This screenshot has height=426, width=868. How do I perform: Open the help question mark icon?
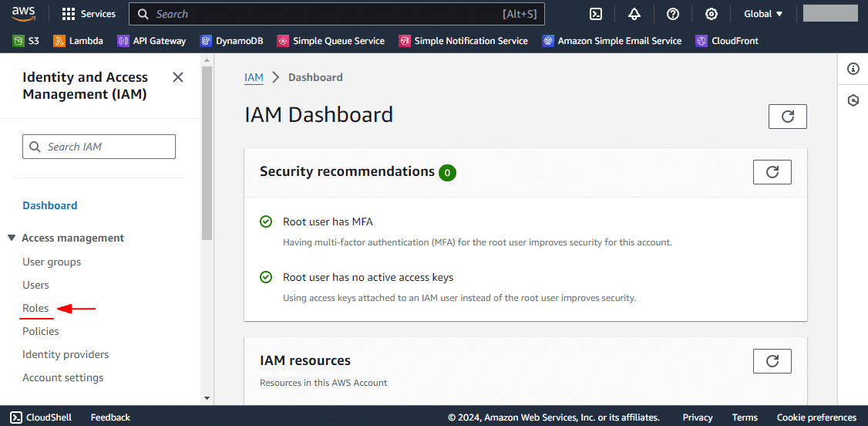click(673, 14)
